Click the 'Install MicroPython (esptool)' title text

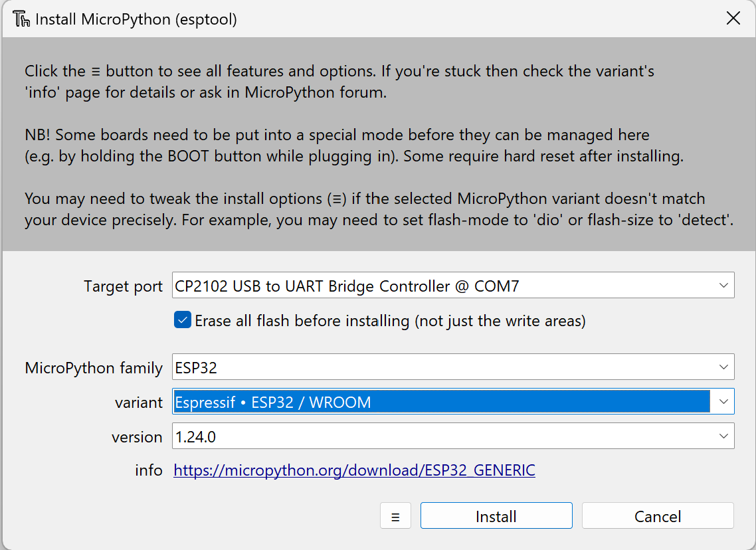tap(136, 19)
